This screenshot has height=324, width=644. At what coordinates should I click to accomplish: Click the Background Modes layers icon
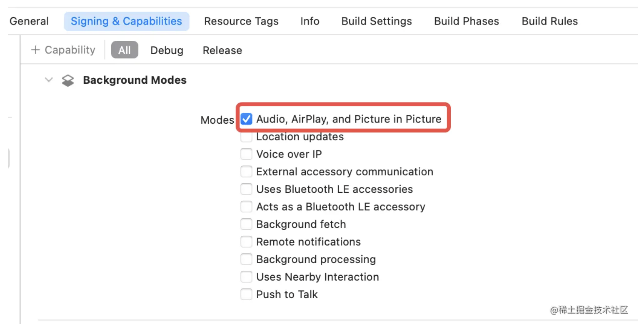click(x=67, y=80)
